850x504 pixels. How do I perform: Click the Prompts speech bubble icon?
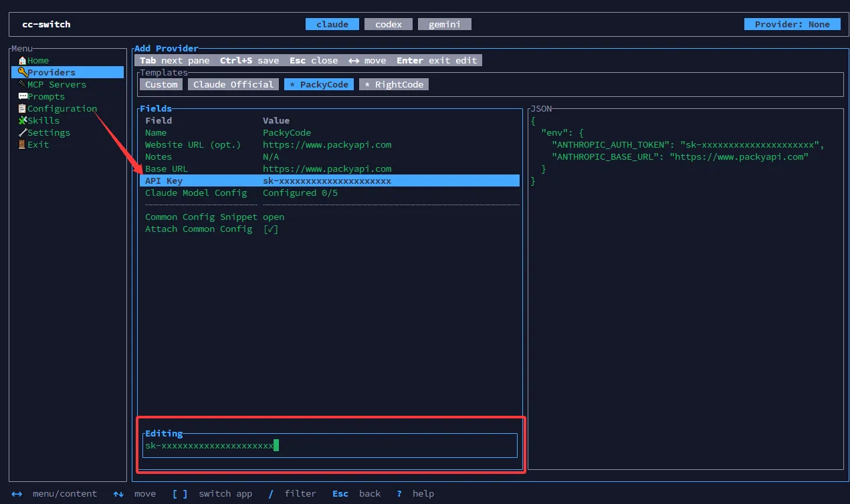point(22,96)
